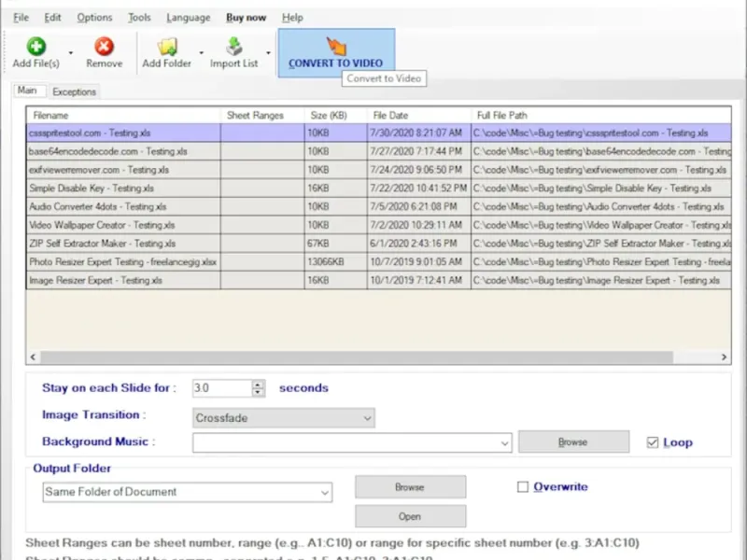Screen dimensions: 747x560
Task: Open the Language menu
Action: pos(188,17)
